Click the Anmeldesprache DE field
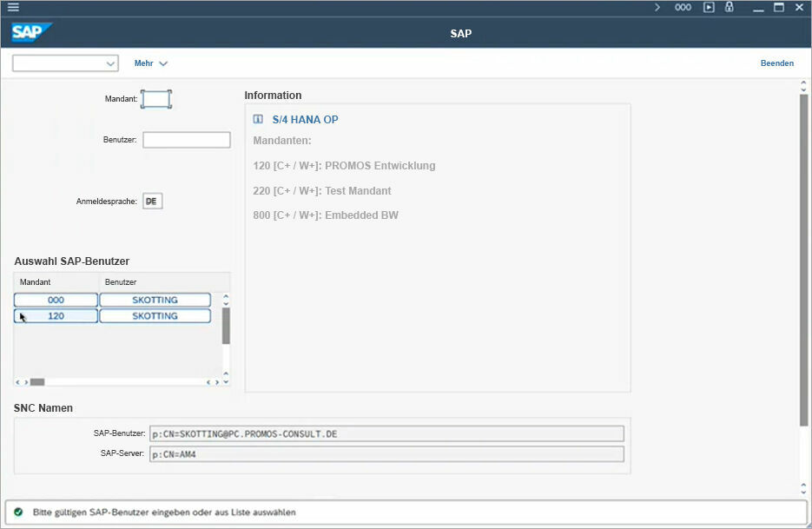The image size is (812, 529). click(152, 202)
